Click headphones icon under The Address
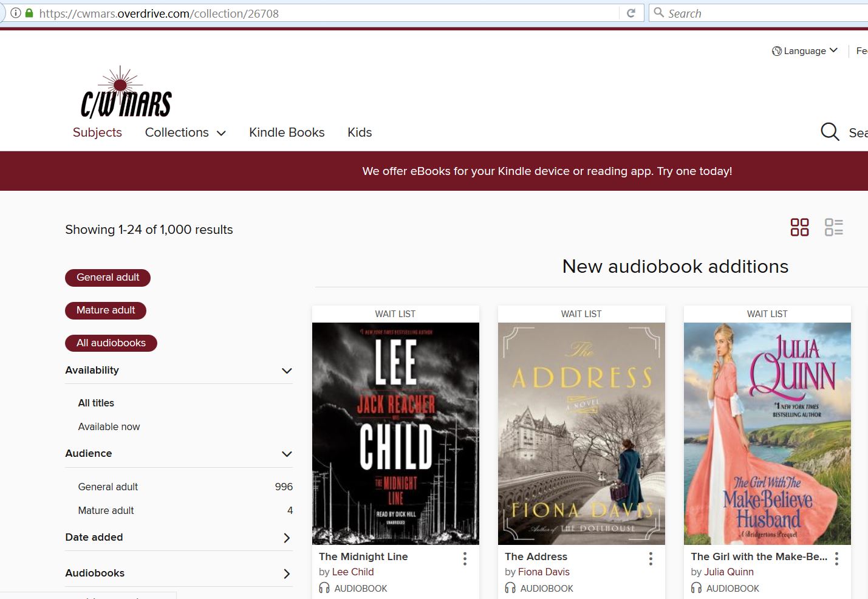 (x=510, y=588)
